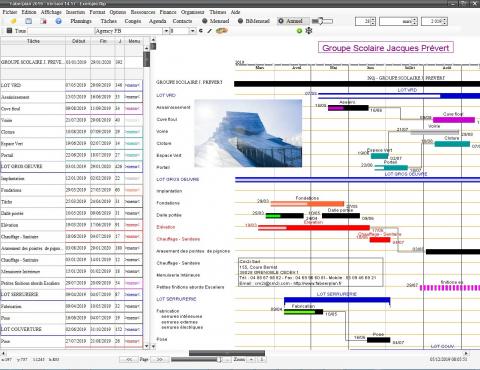
Task: Click the italic slash formatting icon
Action: [210, 31]
